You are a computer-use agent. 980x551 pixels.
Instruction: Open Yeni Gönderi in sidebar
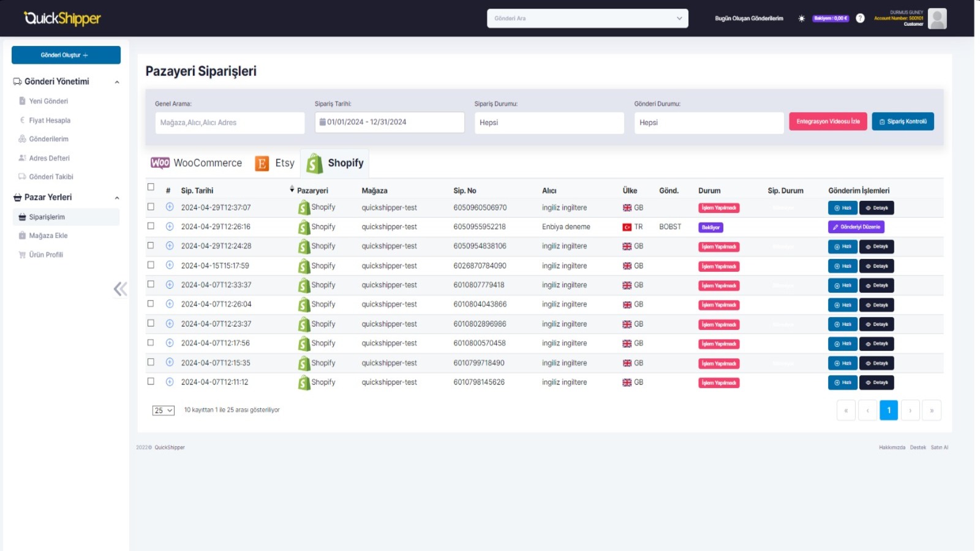(48, 101)
